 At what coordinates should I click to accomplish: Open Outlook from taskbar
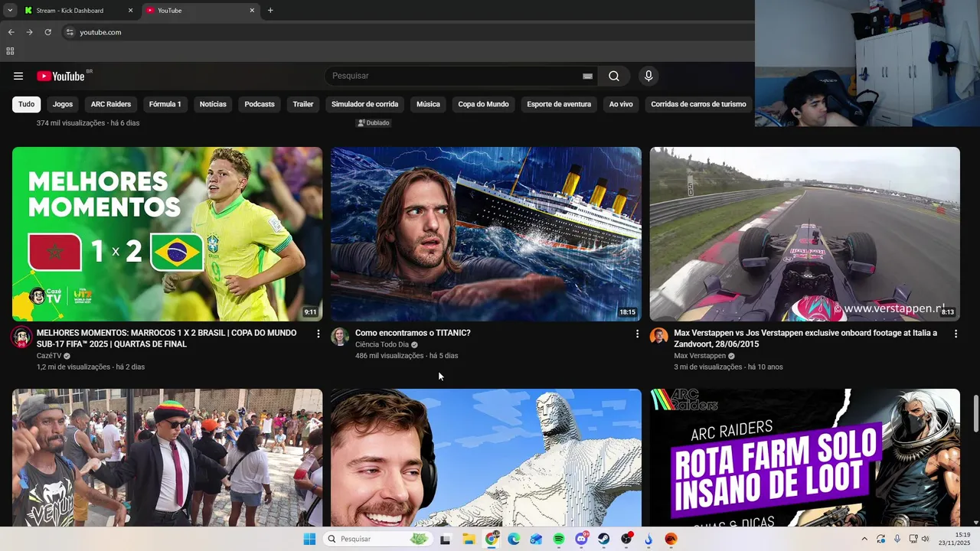pos(536,539)
